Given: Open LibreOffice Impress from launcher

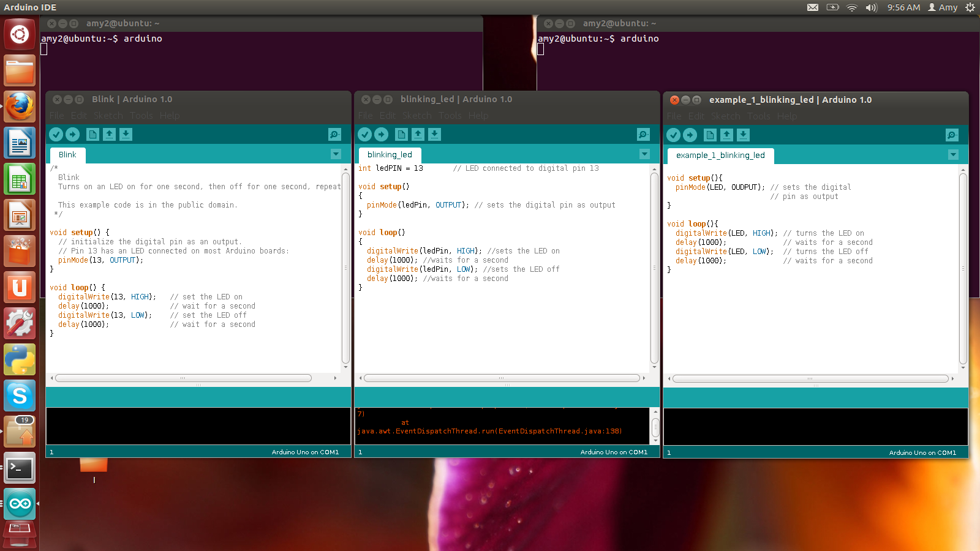Looking at the screenshot, I should (x=20, y=215).
